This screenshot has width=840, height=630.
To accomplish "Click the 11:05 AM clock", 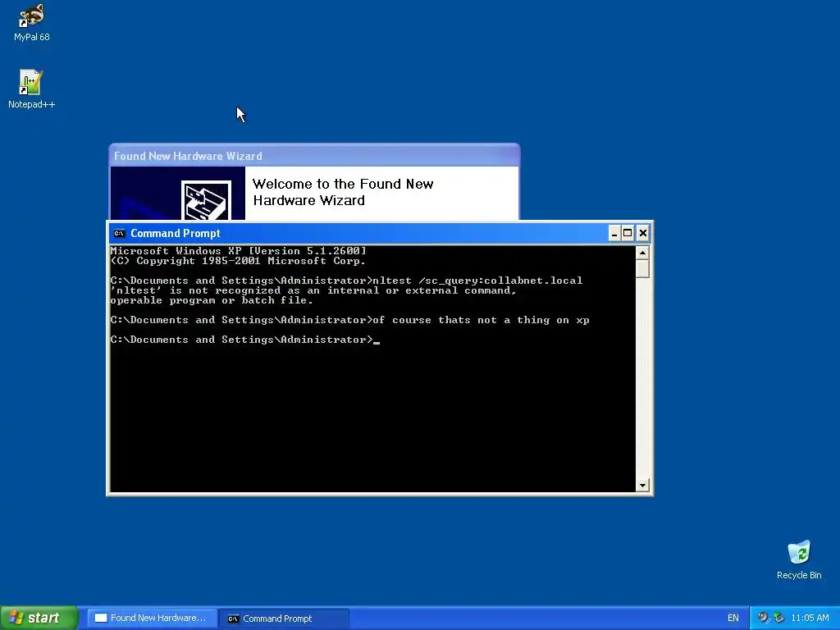I will coord(810,619).
